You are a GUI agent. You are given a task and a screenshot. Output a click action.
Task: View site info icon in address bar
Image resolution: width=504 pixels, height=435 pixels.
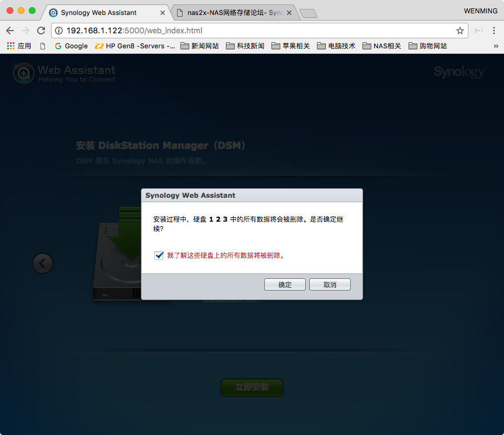[59, 31]
